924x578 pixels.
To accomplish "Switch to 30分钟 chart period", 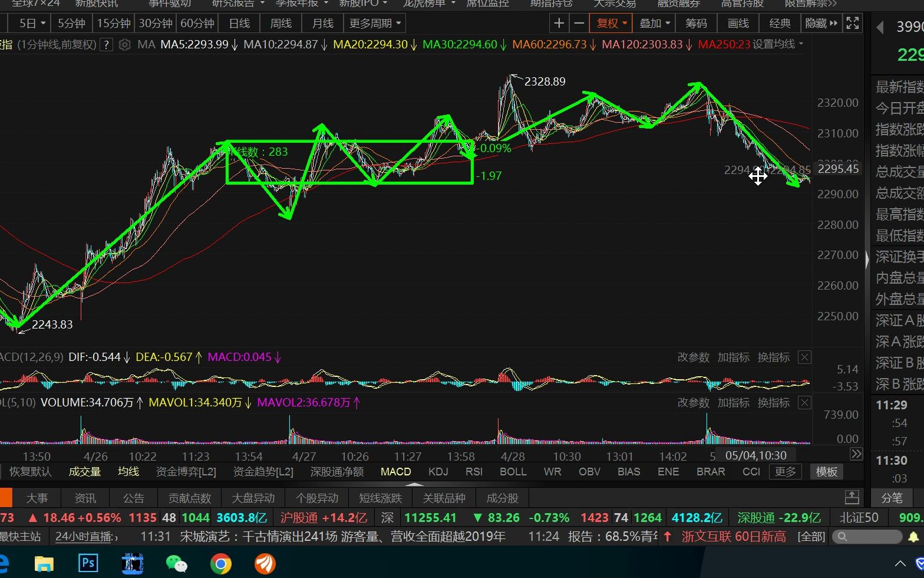I will point(156,24).
